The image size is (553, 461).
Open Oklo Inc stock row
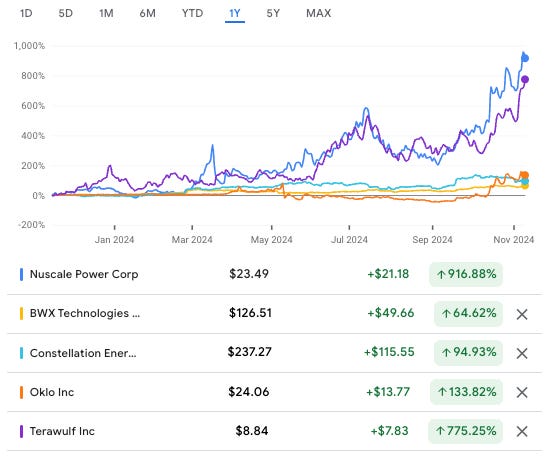click(275, 392)
